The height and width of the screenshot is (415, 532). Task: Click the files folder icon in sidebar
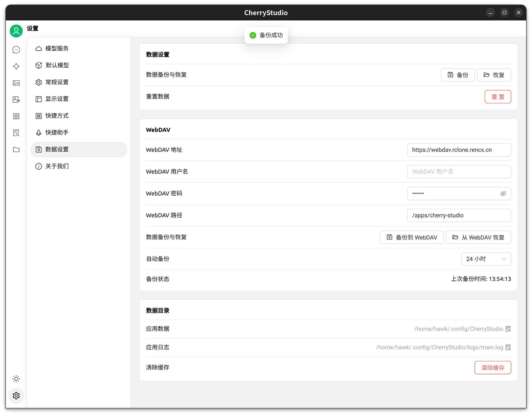point(16,150)
